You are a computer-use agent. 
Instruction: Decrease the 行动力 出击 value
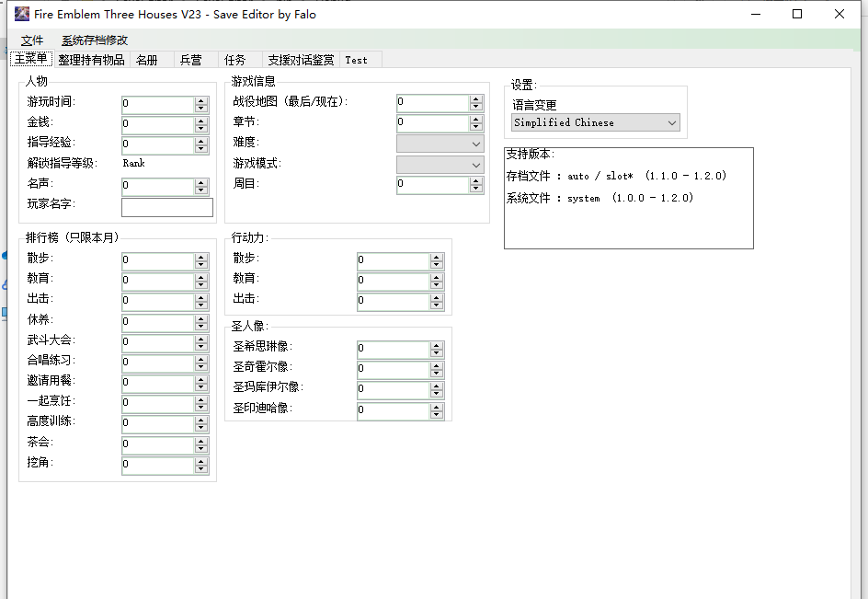click(x=437, y=305)
